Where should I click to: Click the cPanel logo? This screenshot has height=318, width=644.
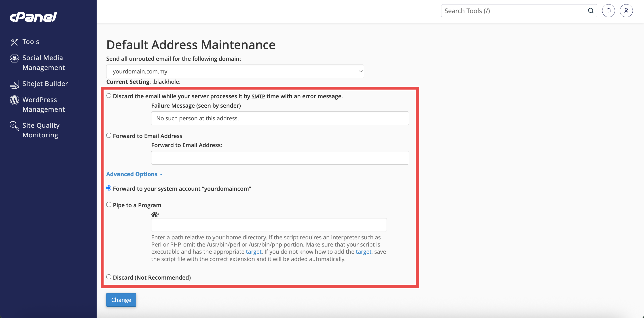[x=33, y=17]
